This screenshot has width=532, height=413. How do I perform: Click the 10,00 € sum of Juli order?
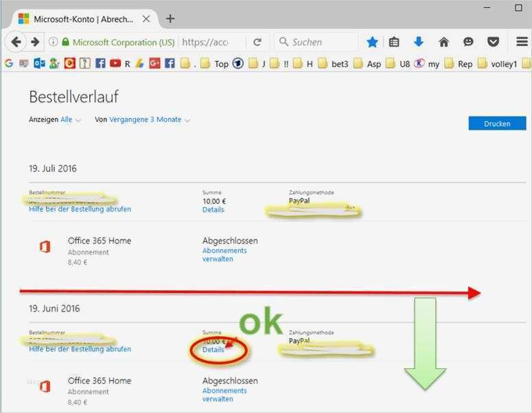coord(214,202)
